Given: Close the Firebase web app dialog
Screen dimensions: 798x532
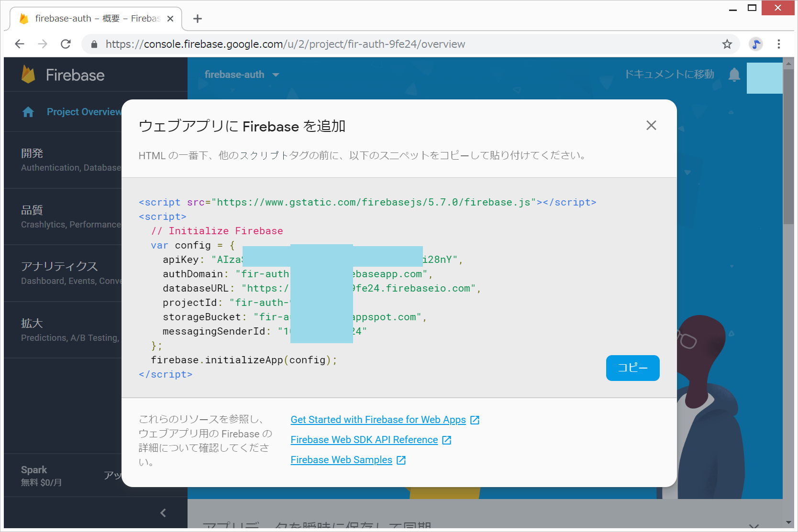Looking at the screenshot, I should tap(651, 125).
